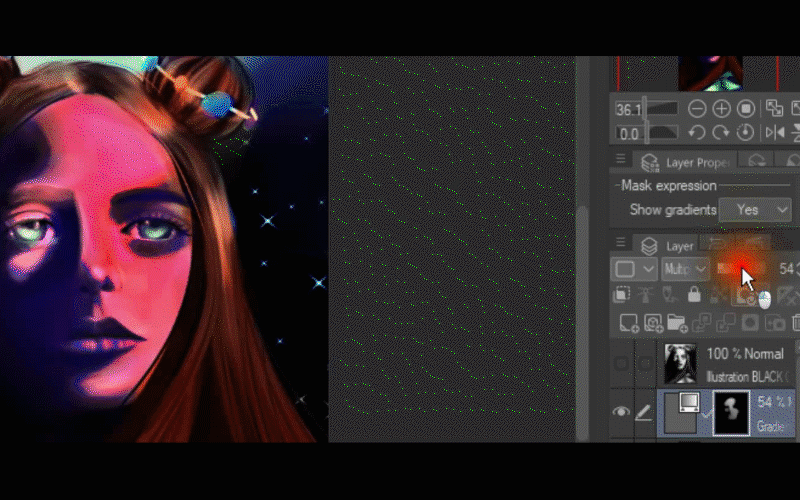Click the '100 % Normal' layer label
Screen dimensions: 800x500
pos(745,354)
